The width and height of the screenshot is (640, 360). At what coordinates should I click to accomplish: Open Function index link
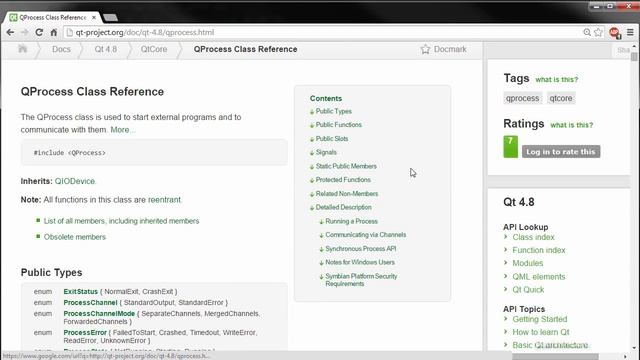click(539, 250)
